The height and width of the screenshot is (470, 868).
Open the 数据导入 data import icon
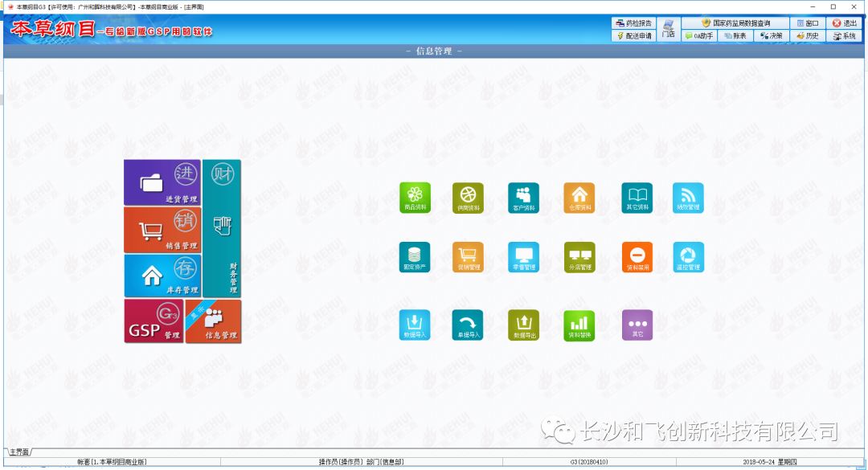click(415, 325)
